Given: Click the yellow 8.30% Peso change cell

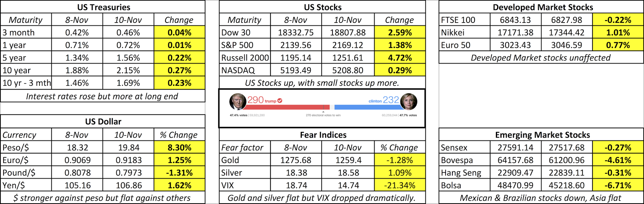Looking at the screenshot, I should click(x=180, y=148).
